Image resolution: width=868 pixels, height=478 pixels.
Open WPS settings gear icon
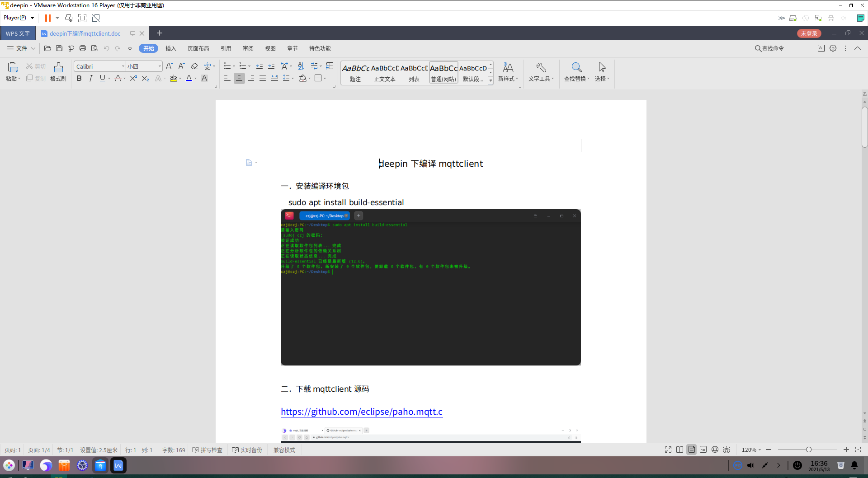(833, 48)
